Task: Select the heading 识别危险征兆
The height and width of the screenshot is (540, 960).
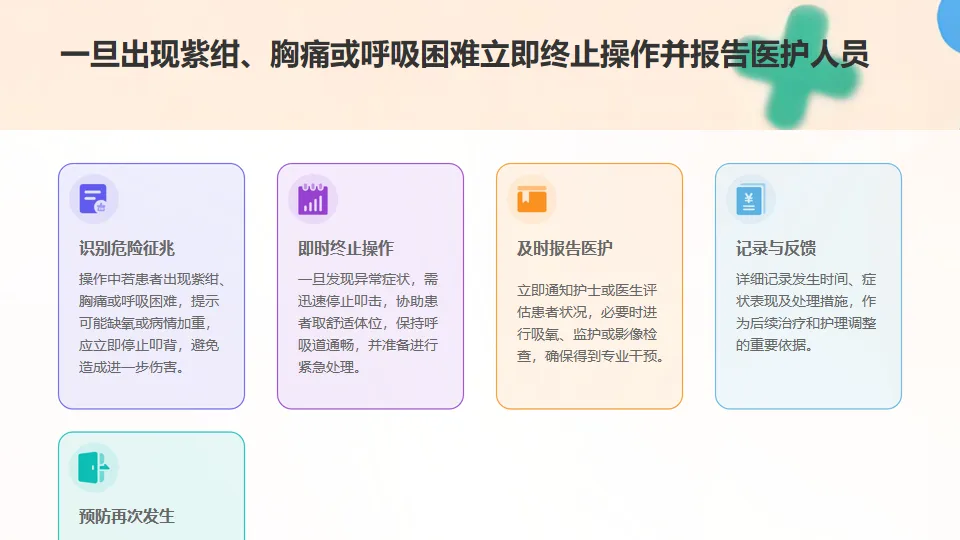Action: click(127, 249)
